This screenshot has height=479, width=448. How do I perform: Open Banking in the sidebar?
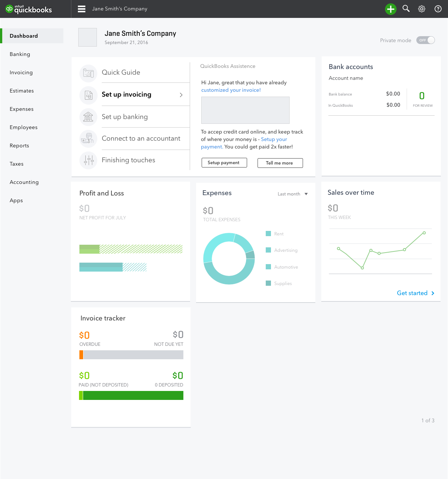click(x=20, y=54)
